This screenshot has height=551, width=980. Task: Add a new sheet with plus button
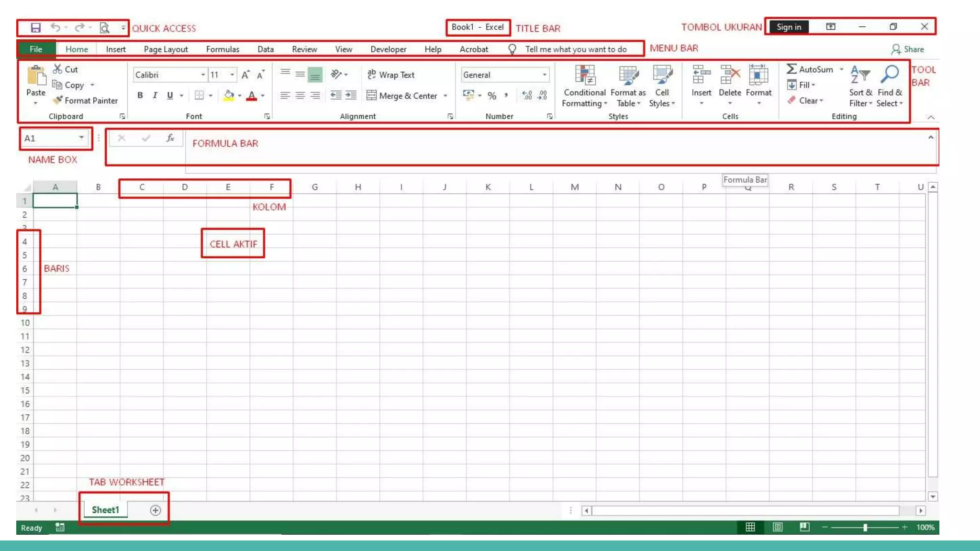pos(155,510)
